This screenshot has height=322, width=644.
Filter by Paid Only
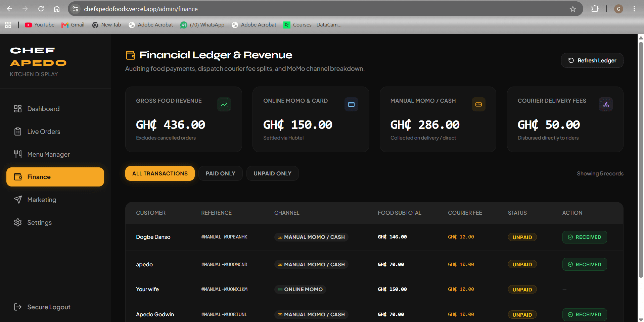coord(220,173)
